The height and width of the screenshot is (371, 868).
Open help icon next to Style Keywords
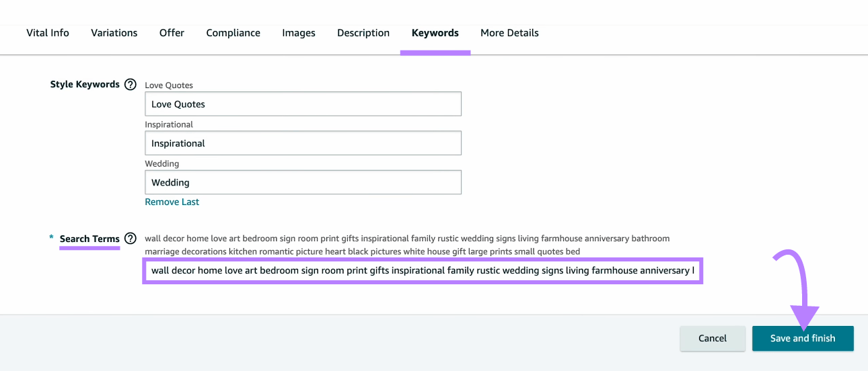point(131,85)
